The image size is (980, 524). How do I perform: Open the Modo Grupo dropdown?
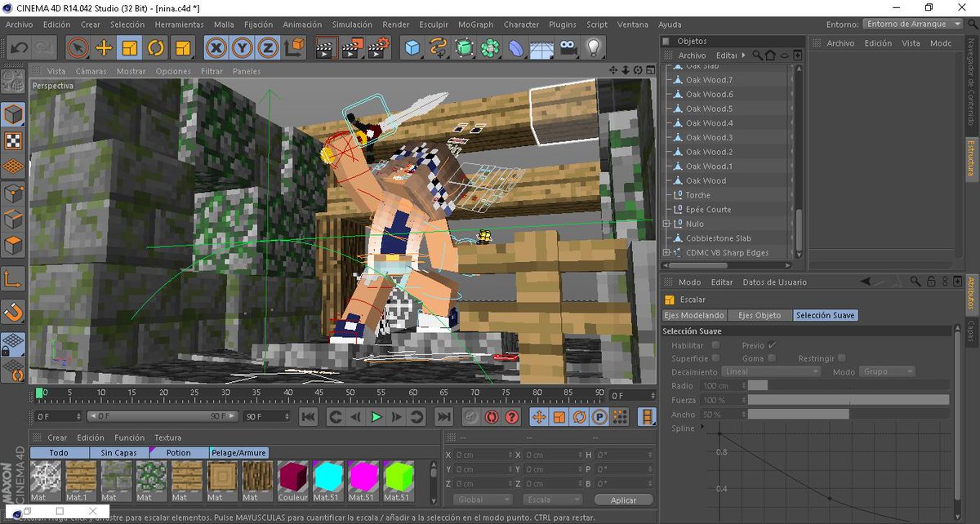point(888,371)
